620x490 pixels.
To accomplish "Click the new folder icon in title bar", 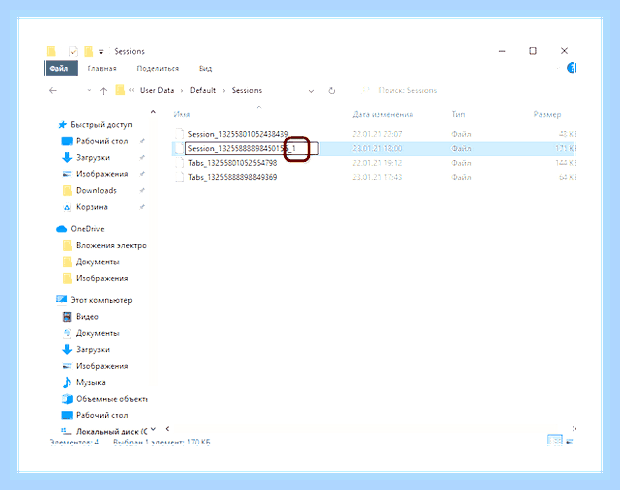I will click(x=89, y=51).
